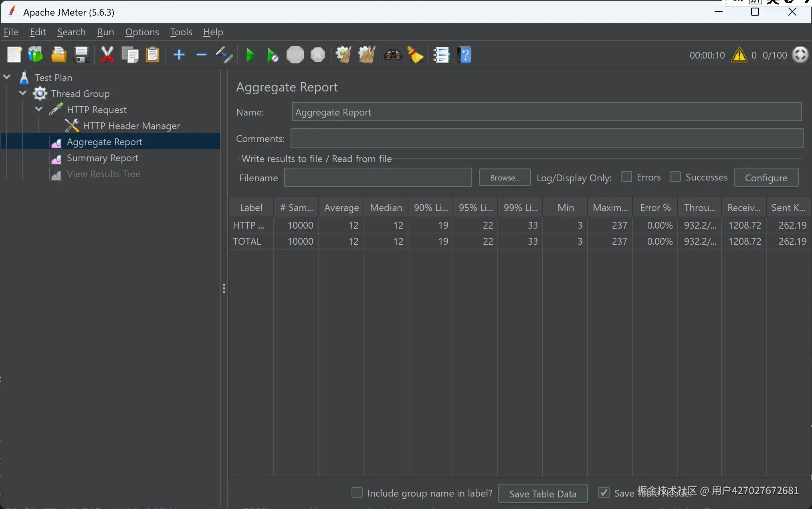812x509 pixels.
Task: Click the Configure button
Action: [x=766, y=178]
